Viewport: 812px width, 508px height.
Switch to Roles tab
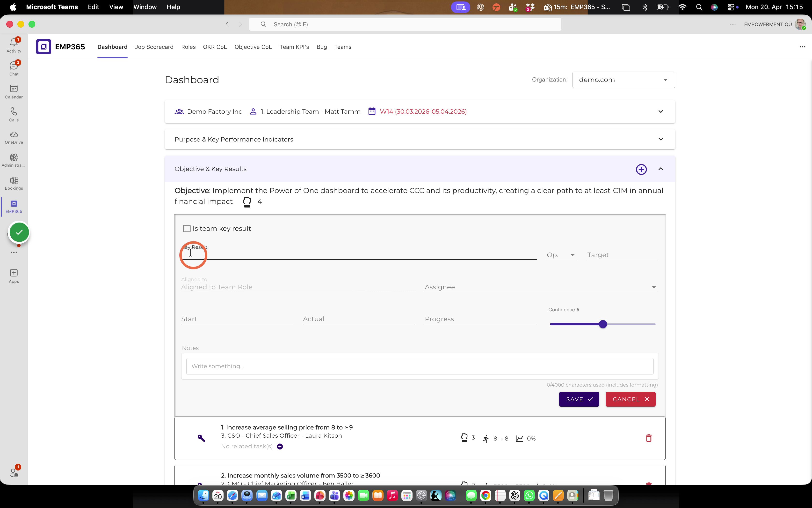coord(188,47)
